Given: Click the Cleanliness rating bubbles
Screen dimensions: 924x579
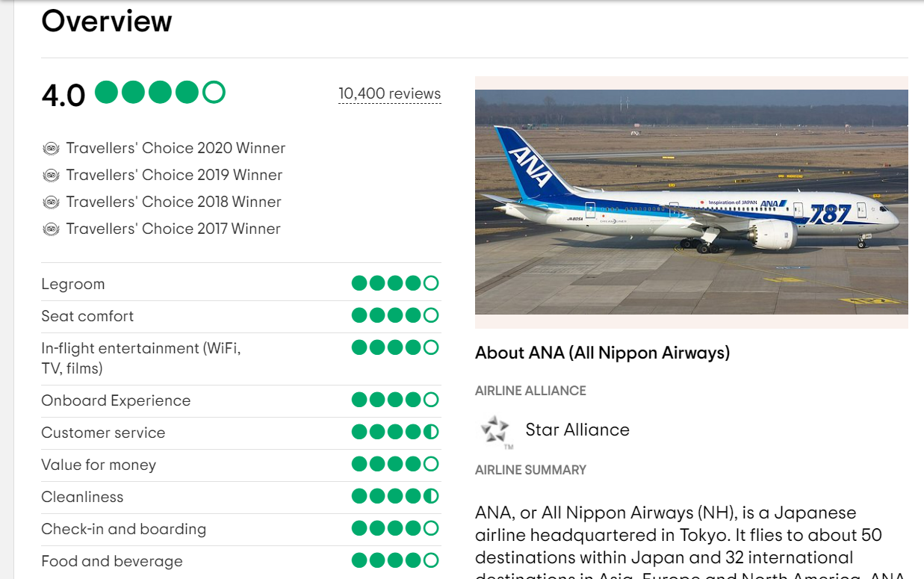Looking at the screenshot, I should pyautogui.click(x=395, y=496).
